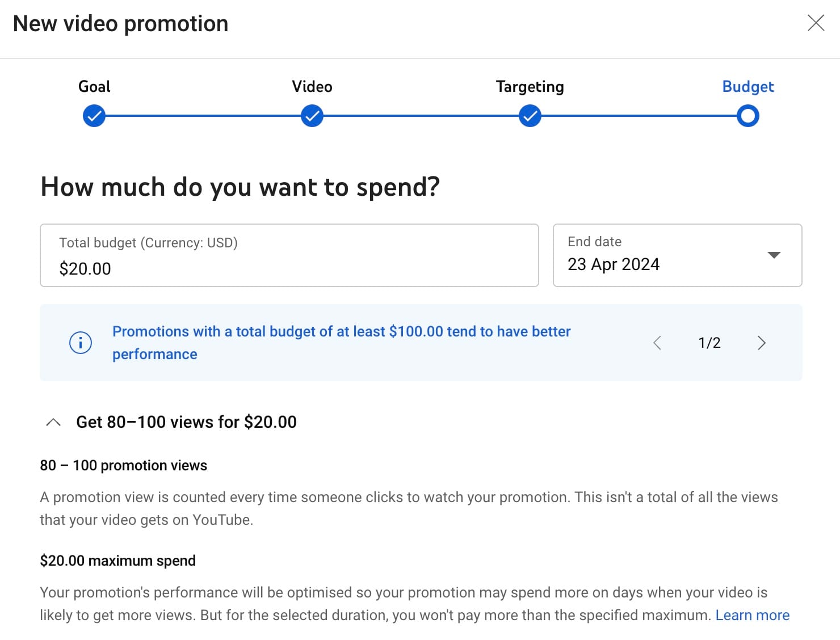Click the Goal step checkmark circle
840x640 pixels.
pos(94,115)
